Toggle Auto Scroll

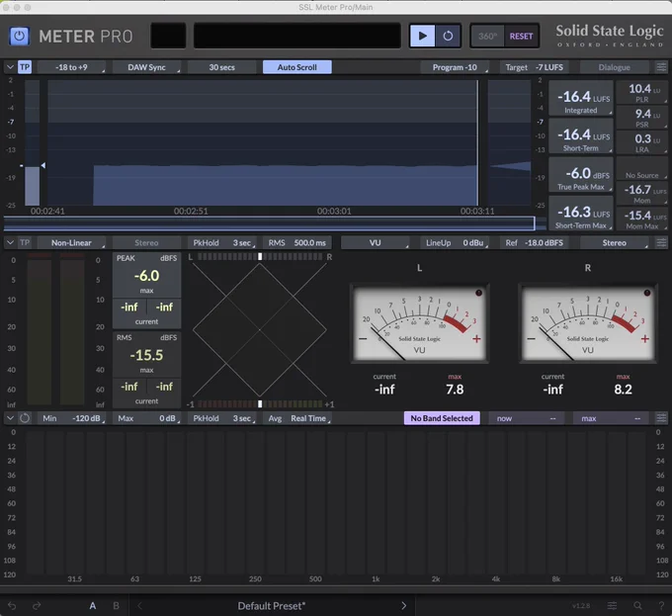click(x=297, y=67)
